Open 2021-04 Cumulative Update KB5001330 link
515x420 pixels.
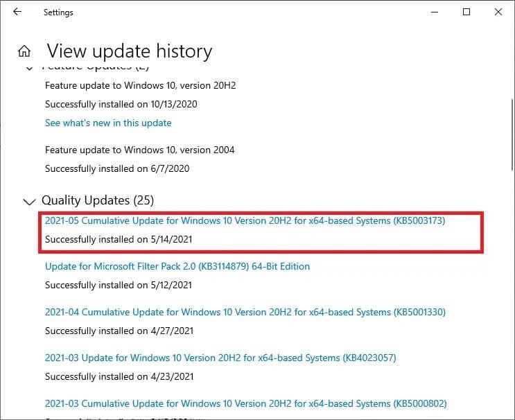[245, 312]
